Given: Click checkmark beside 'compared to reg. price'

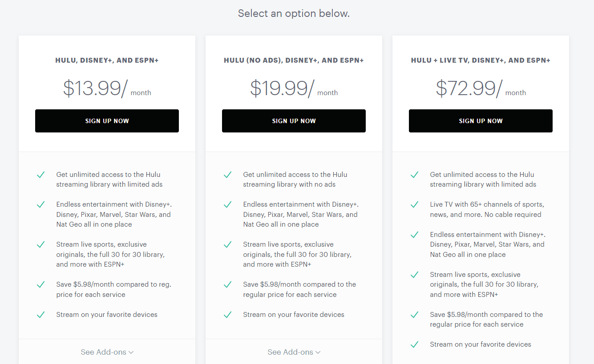Looking at the screenshot, I should (x=40, y=284).
